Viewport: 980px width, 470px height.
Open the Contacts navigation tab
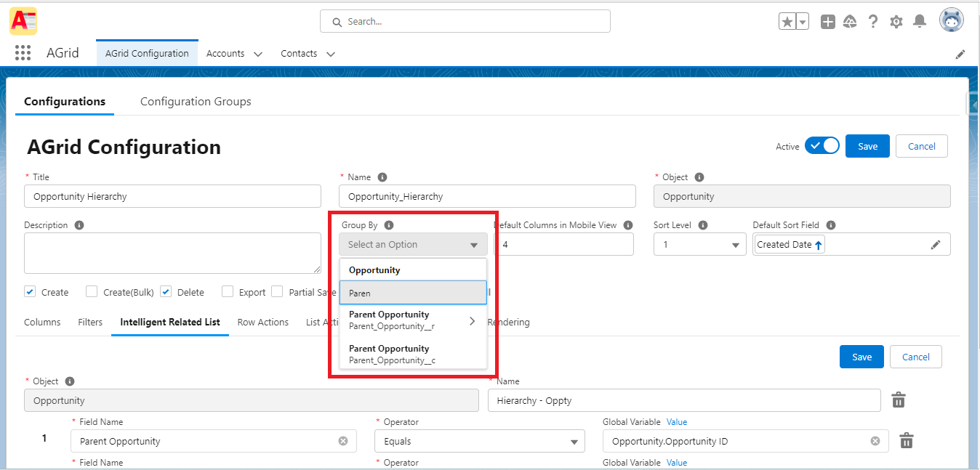point(299,54)
